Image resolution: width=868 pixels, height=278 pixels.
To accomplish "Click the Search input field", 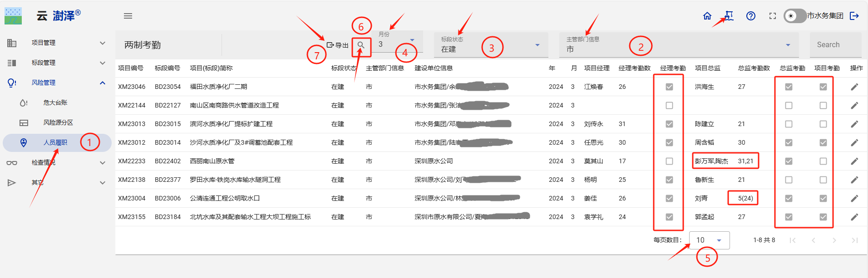I will 835,44.
